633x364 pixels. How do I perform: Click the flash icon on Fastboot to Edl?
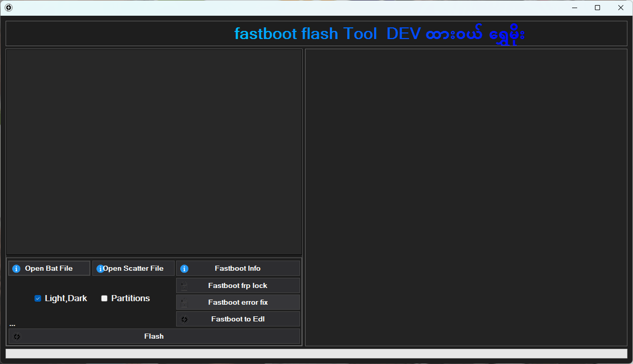point(184,319)
